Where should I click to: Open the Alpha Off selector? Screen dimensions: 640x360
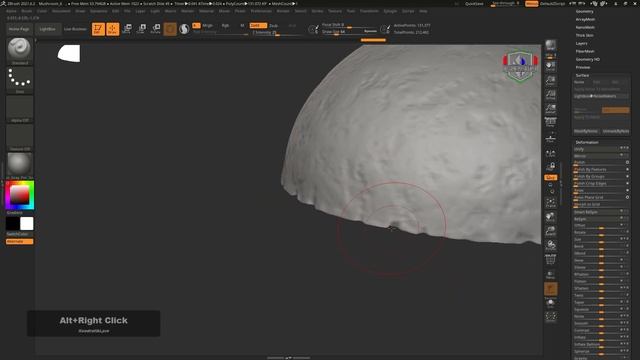click(x=20, y=109)
